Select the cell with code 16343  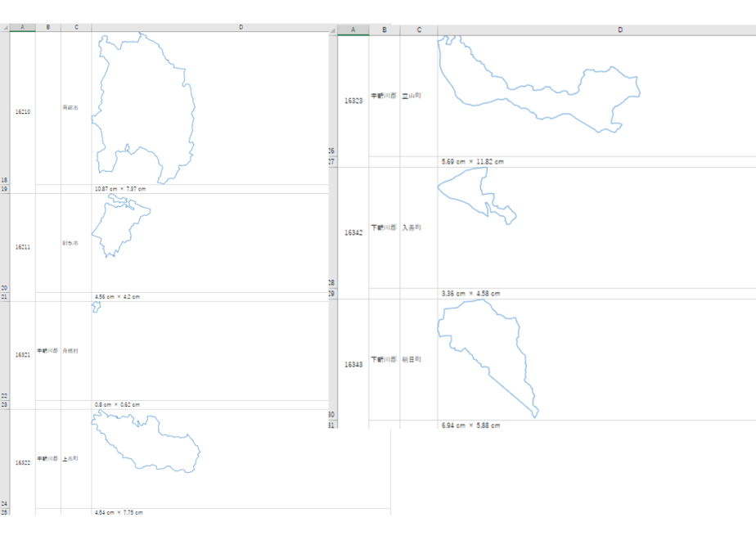353,365
